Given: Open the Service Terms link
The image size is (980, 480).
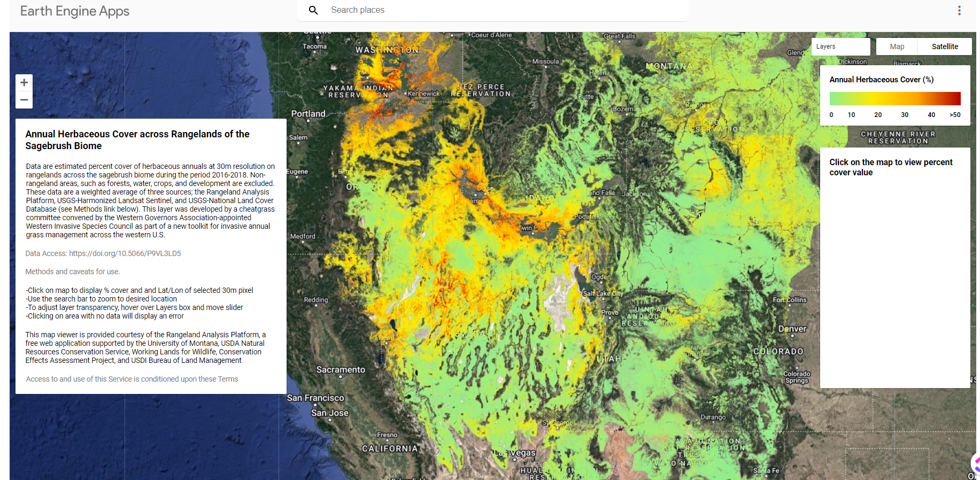Looking at the screenshot, I should 132,379.
